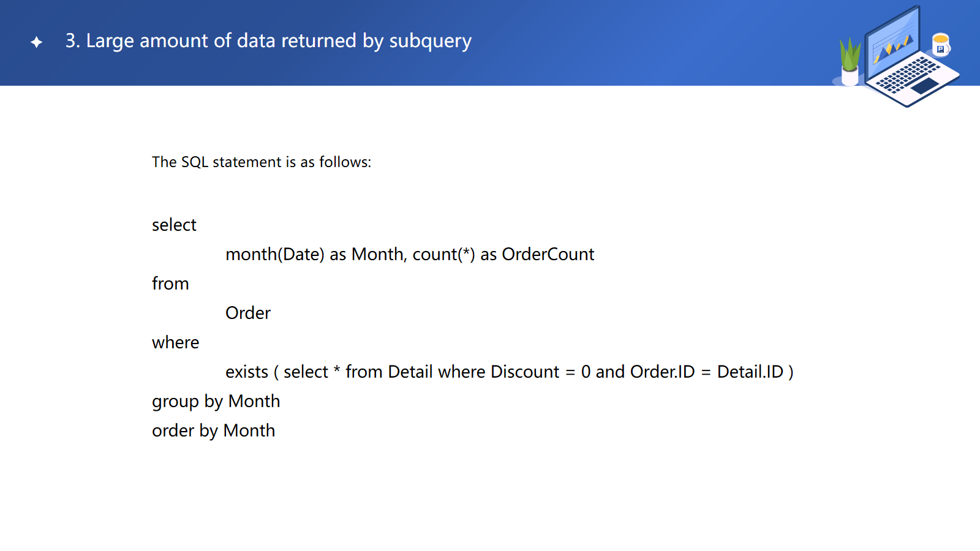Click the "group by Month" line

click(x=216, y=402)
